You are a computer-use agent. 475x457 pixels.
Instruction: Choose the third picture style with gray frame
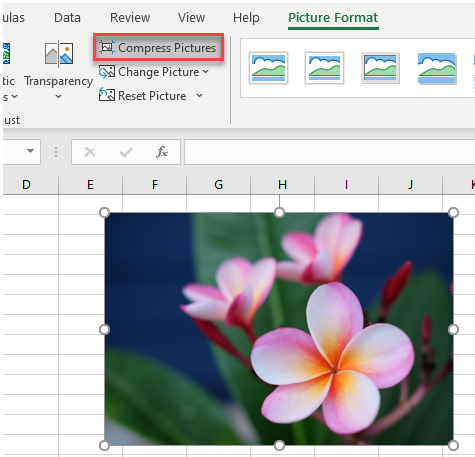click(x=380, y=68)
